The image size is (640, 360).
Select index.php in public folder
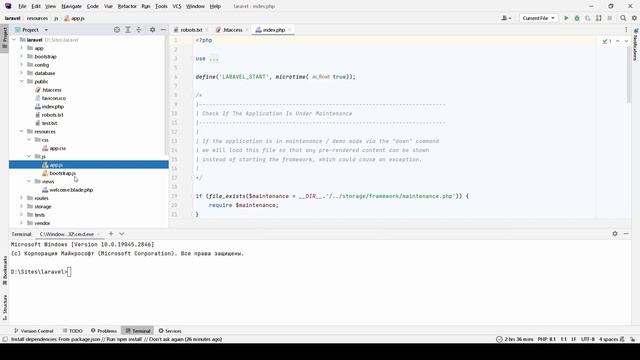point(52,107)
